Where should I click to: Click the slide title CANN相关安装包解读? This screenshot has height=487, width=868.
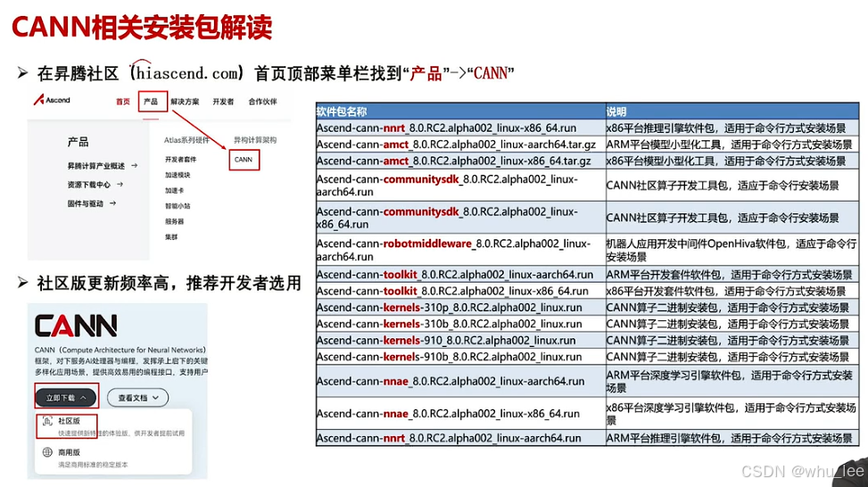[x=142, y=28]
